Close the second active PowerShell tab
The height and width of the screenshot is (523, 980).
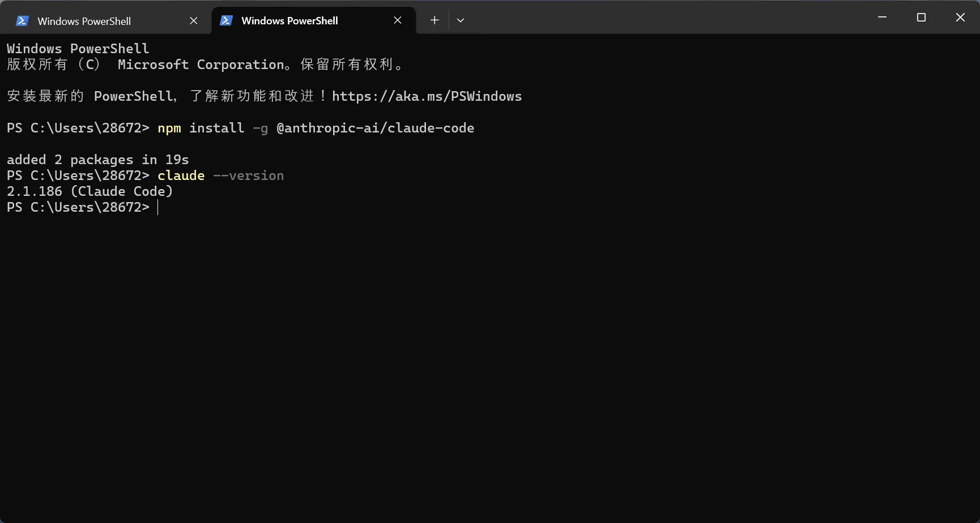coord(398,20)
